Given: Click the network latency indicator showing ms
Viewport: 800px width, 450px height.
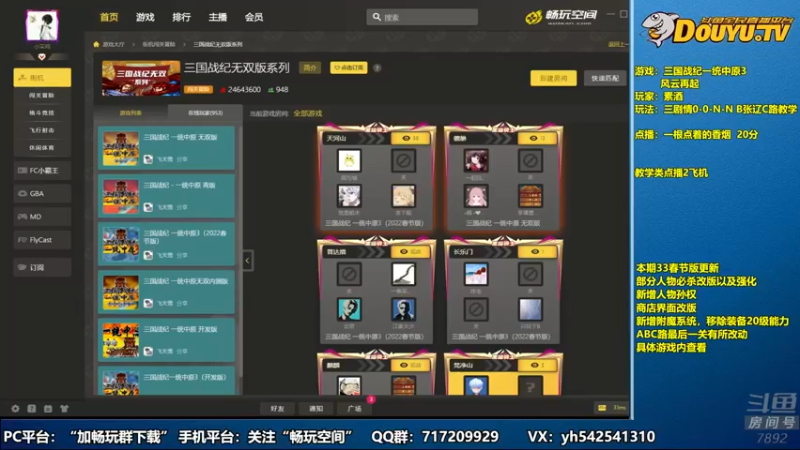Looking at the screenshot, I should (x=612, y=408).
